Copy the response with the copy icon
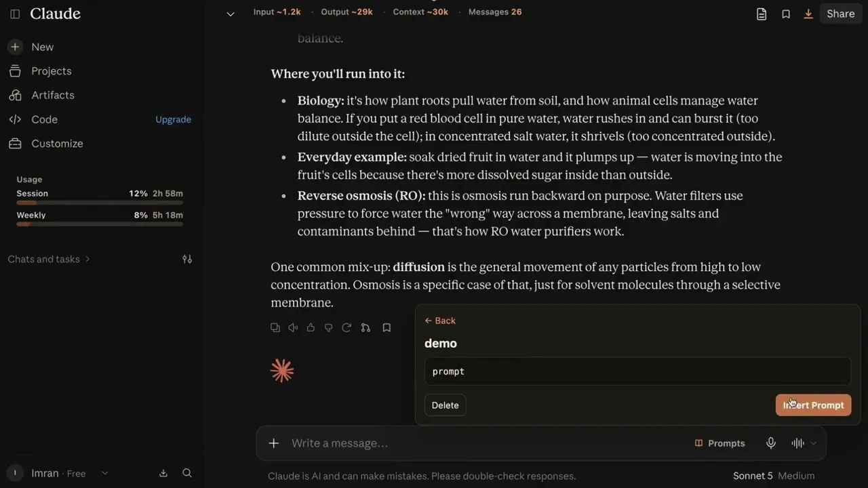Image resolution: width=868 pixels, height=488 pixels. (275, 327)
